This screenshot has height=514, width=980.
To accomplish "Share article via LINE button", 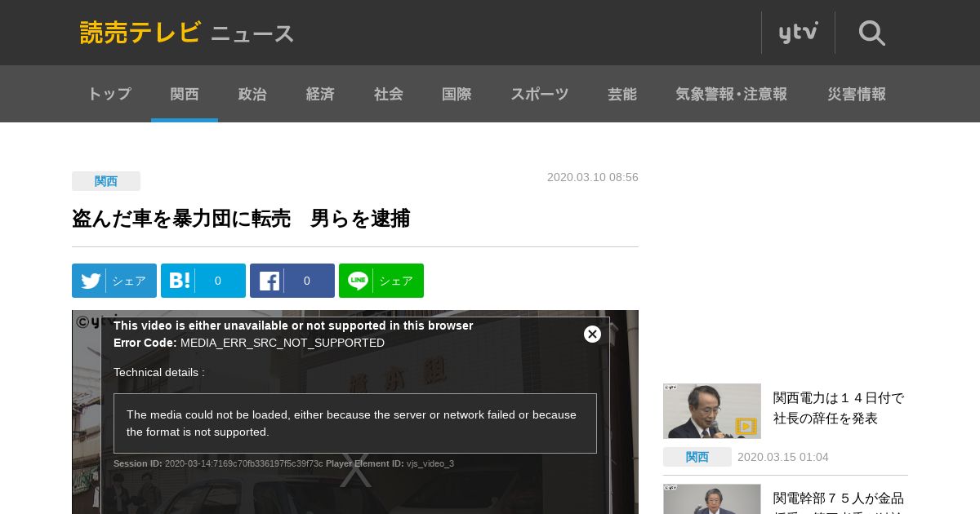I will pos(381,281).
